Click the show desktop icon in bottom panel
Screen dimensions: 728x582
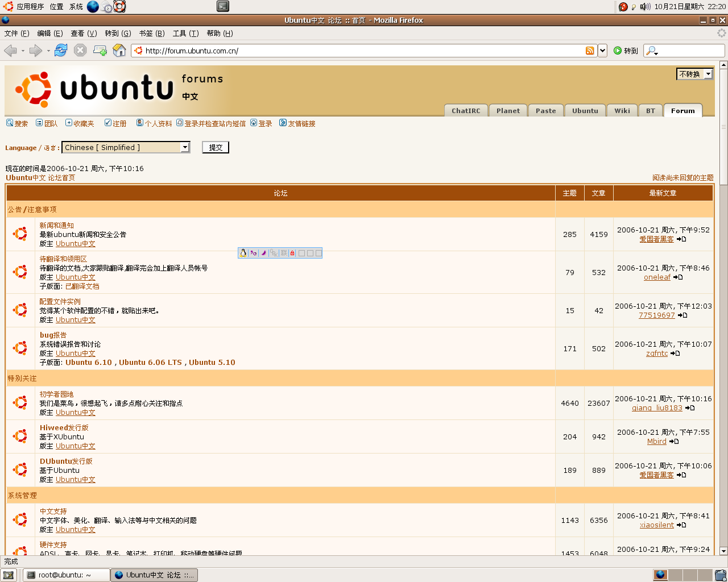pyautogui.click(x=9, y=575)
